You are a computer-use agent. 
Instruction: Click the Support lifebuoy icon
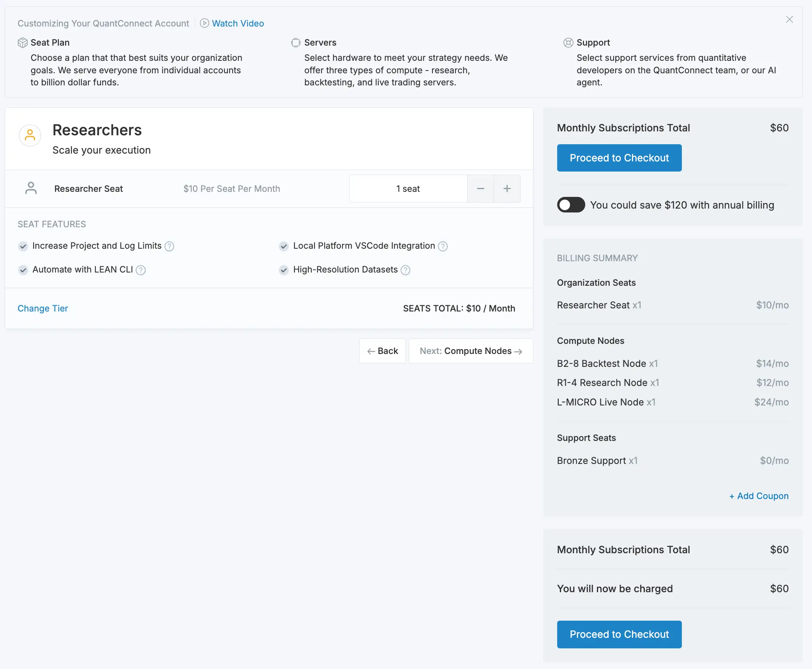(x=568, y=42)
